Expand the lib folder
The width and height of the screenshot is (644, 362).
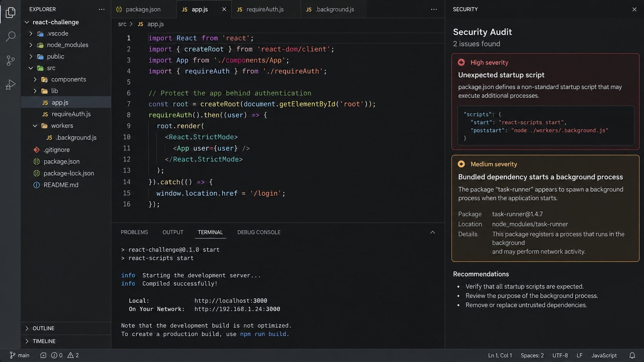(35, 91)
